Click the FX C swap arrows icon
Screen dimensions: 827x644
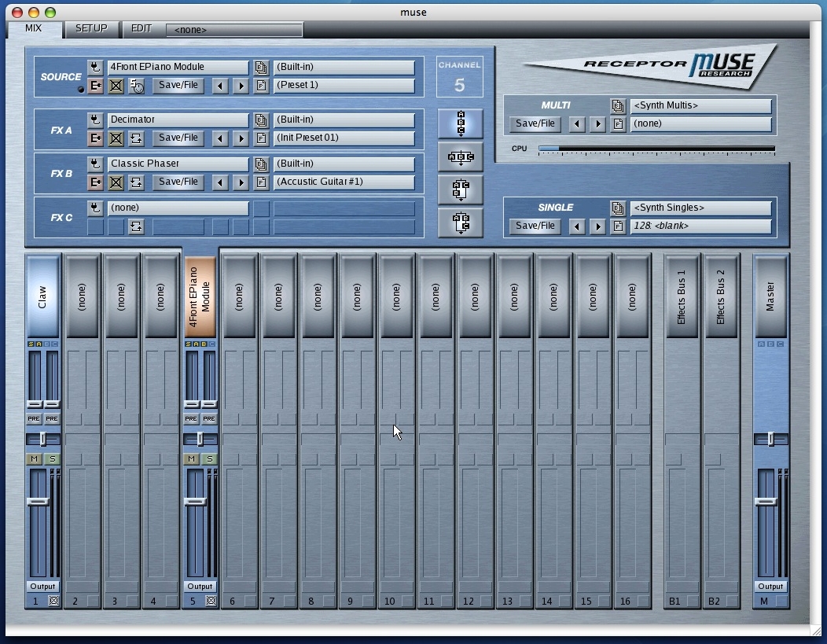[x=136, y=226]
